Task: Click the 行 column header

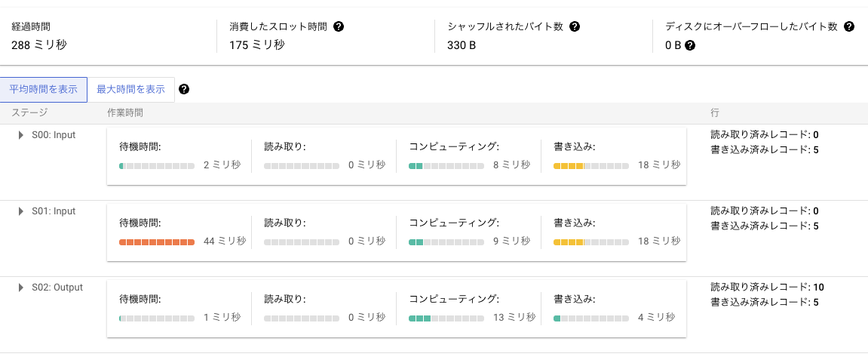Action: point(715,112)
